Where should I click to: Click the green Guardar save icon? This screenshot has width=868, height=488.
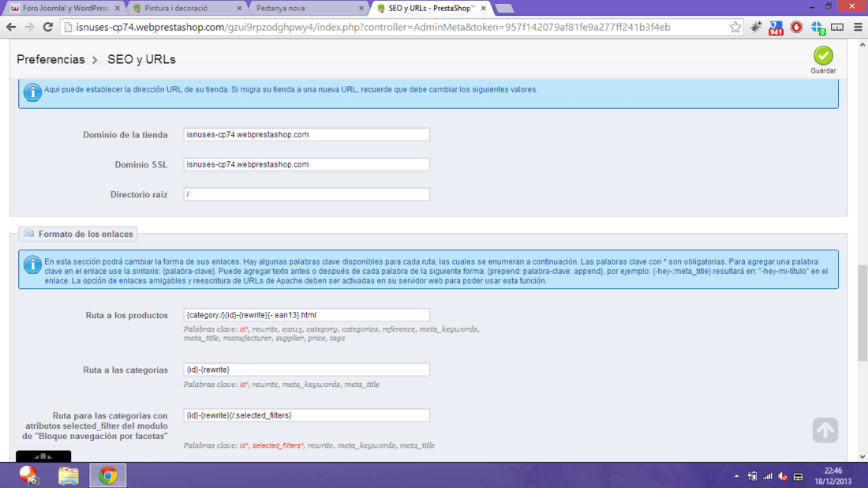tap(822, 55)
